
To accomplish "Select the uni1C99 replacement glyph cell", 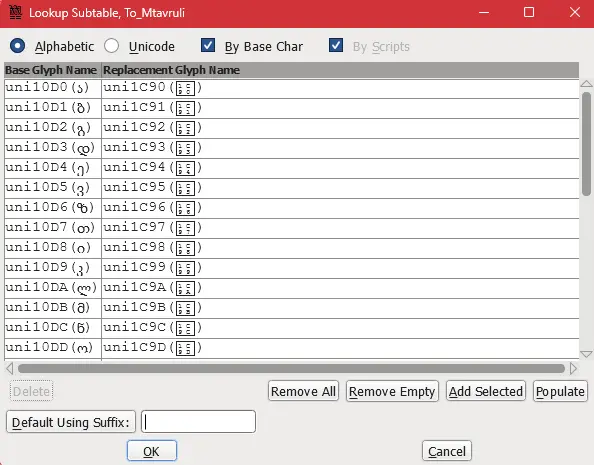I will (340, 268).
